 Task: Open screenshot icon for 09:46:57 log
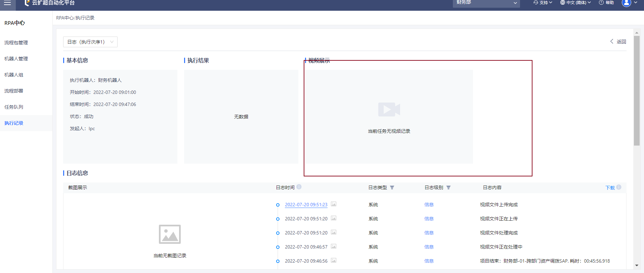pyautogui.click(x=334, y=247)
